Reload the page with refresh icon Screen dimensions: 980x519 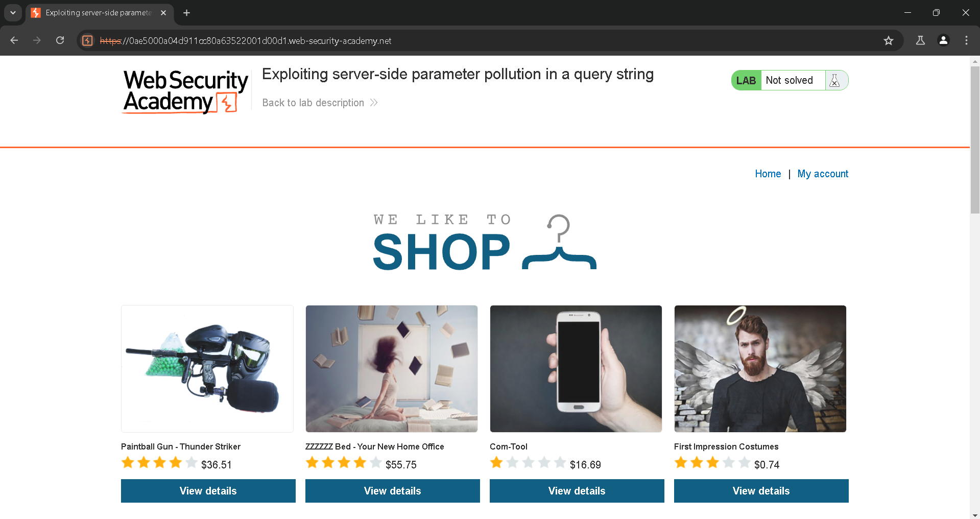coord(60,40)
